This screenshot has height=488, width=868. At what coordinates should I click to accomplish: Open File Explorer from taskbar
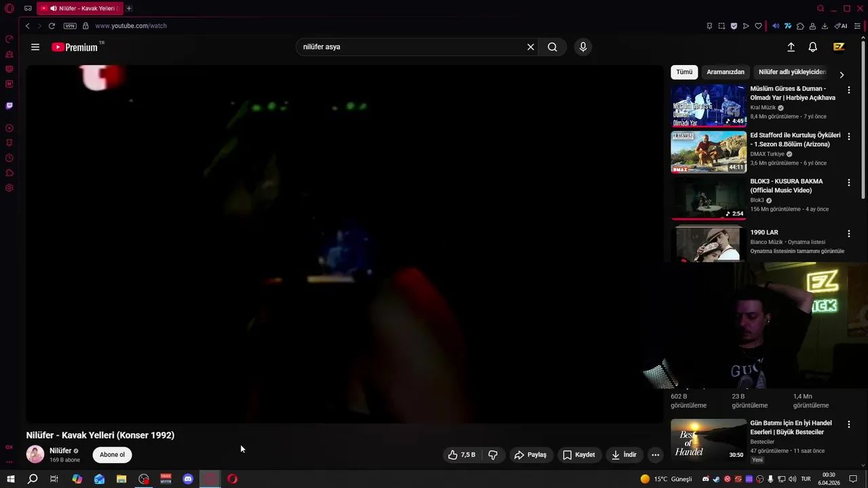point(121,479)
